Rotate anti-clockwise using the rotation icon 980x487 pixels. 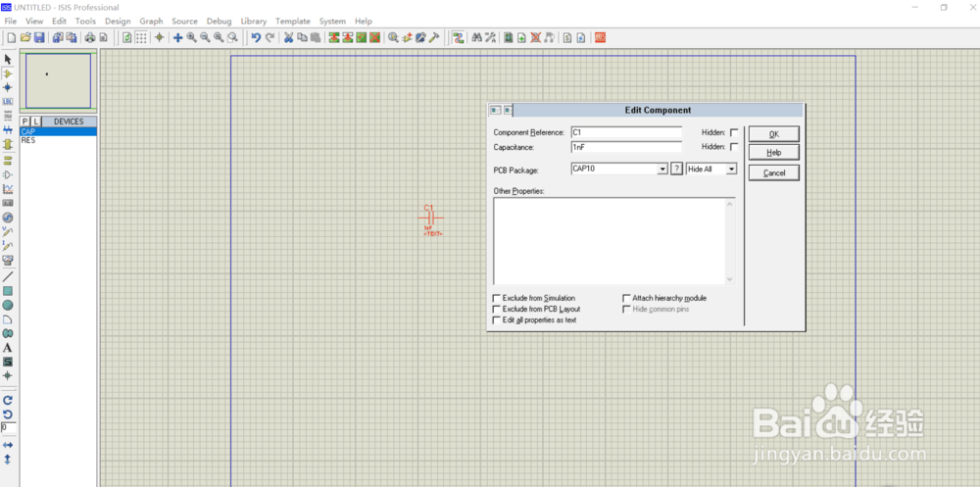(8, 414)
